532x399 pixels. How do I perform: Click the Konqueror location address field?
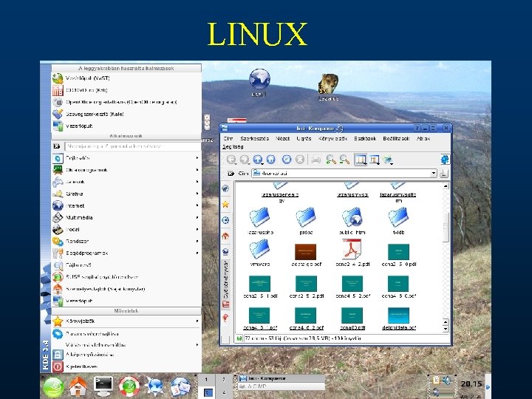[x=344, y=174]
